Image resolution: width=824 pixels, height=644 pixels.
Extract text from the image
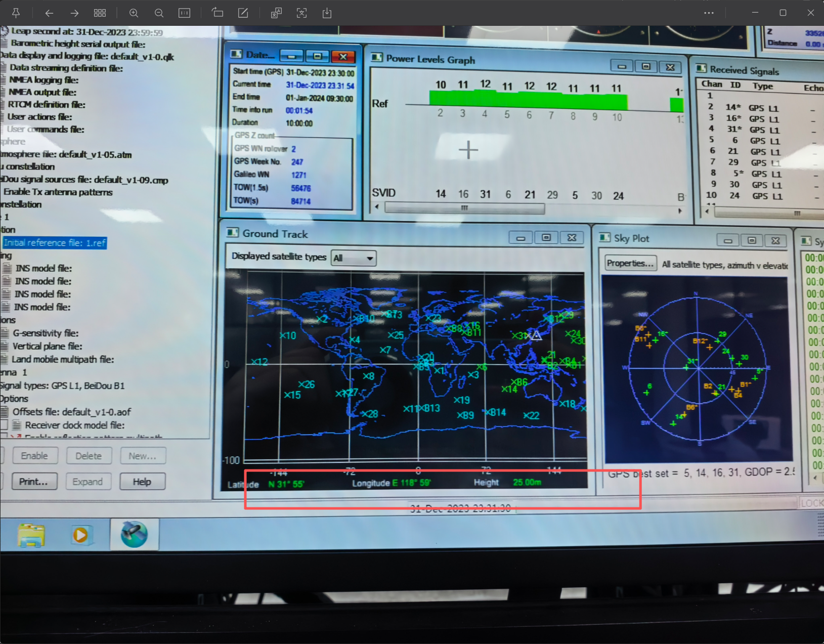point(302,13)
